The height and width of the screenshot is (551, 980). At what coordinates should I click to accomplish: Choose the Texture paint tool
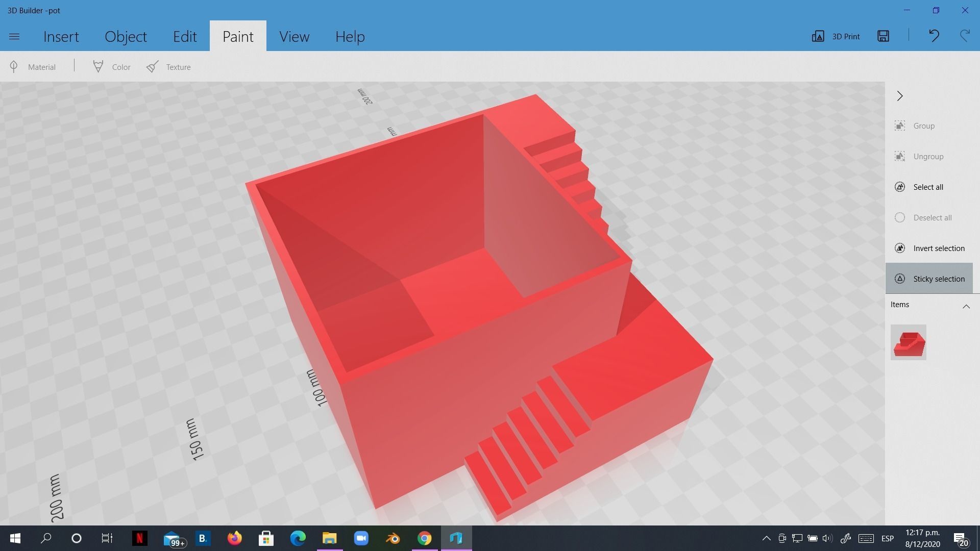(x=168, y=67)
